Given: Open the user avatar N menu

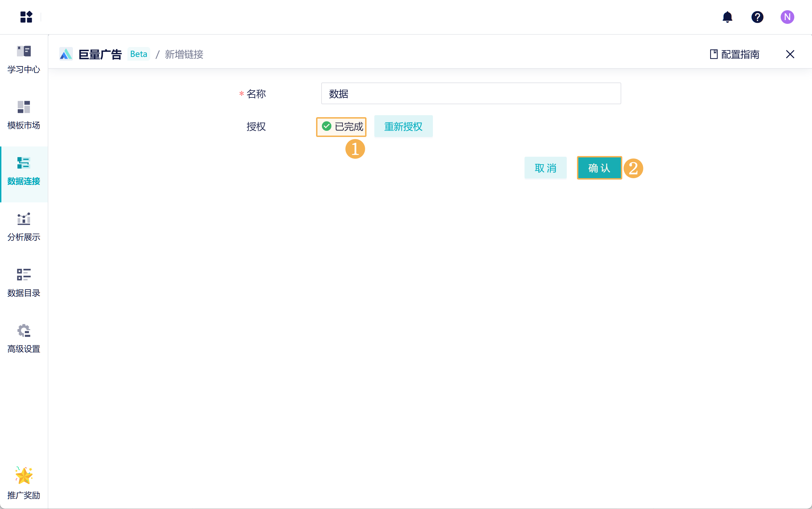Looking at the screenshot, I should 787,17.
